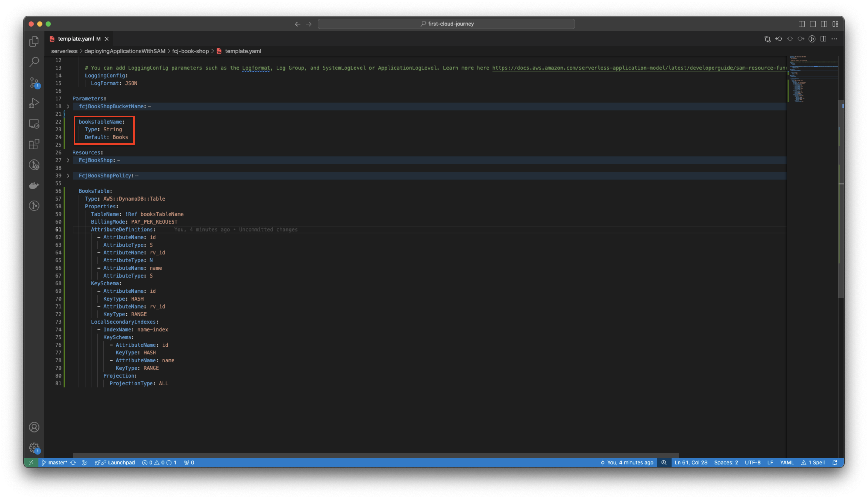Click the toggle file blame commit icon
Screen dimensions: 868x499
tap(790, 39)
